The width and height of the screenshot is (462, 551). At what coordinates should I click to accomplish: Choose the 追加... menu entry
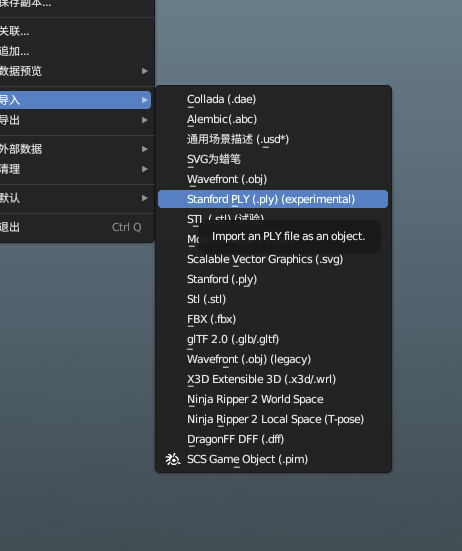click(75, 51)
